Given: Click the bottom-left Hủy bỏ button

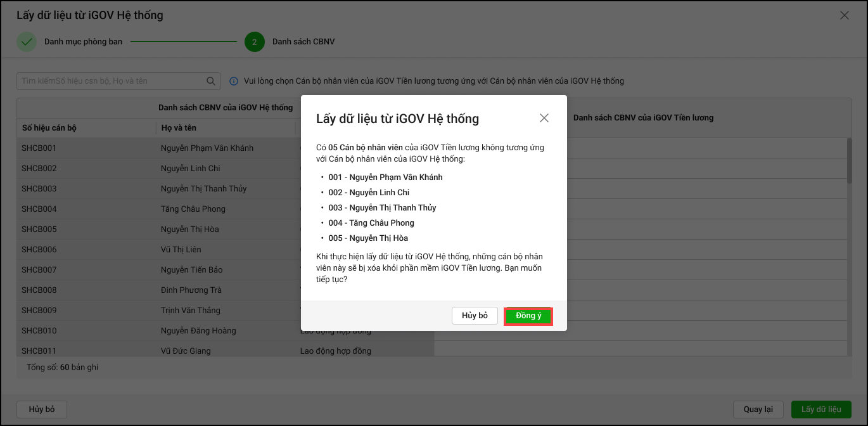Looking at the screenshot, I should [42, 410].
